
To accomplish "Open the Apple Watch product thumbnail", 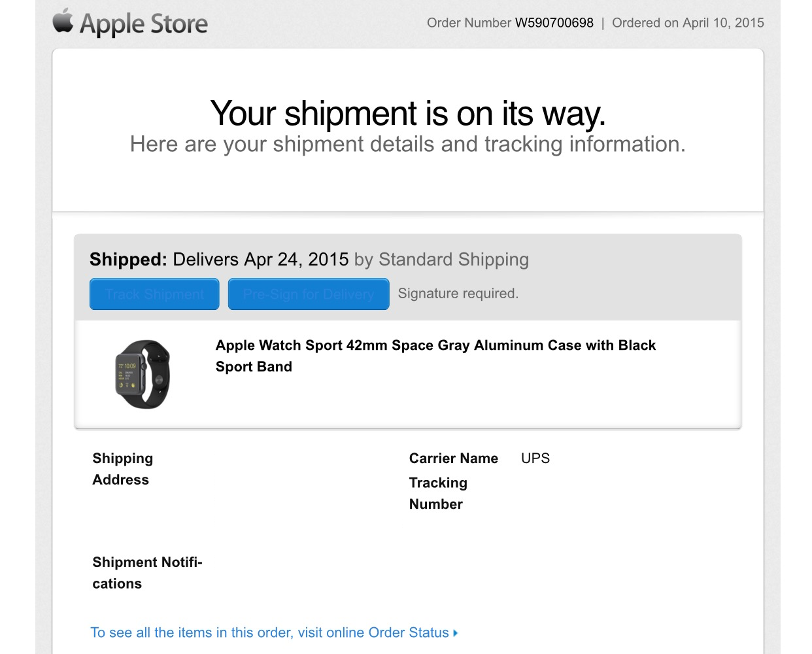I will [x=143, y=374].
